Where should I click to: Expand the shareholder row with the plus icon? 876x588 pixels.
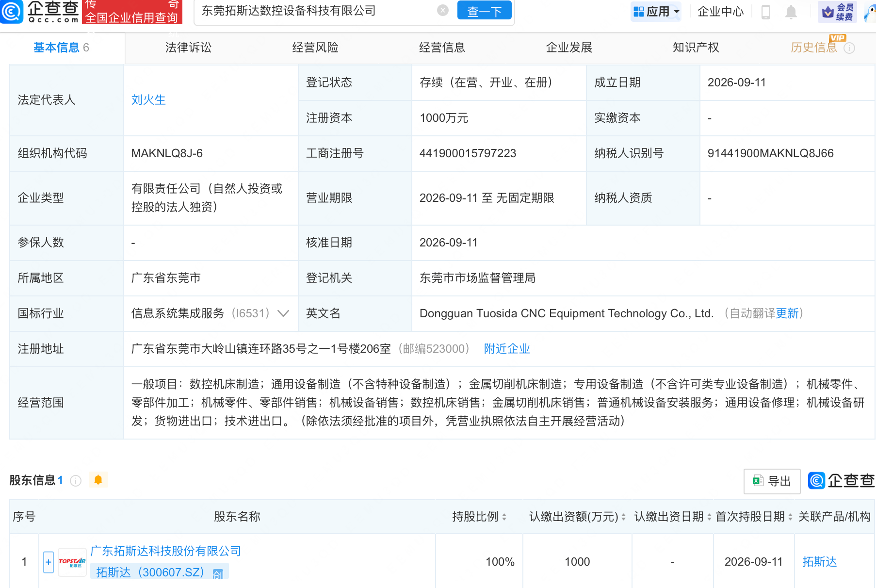[49, 562]
